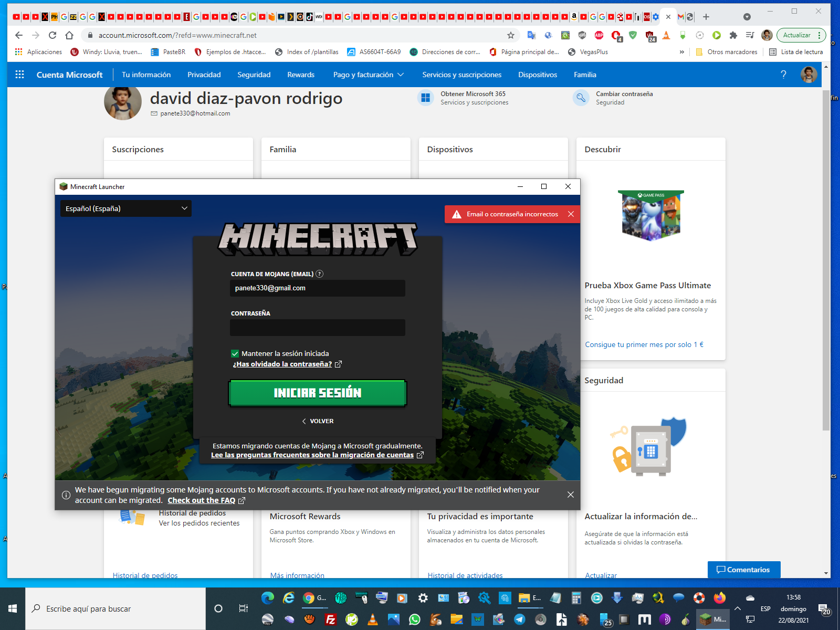The image size is (840, 630).
Task: Dismiss the incorrect email or password alert
Action: coord(571,214)
